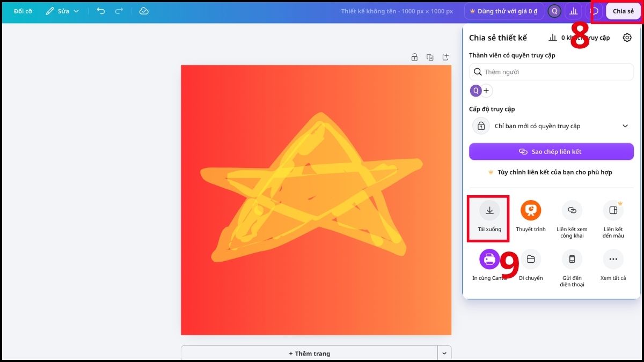The height and width of the screenshot is (362, 644).
Task: Click Dùng thử với giá 0 đ button
Action: pyautogui.click(x=503, y=11)
